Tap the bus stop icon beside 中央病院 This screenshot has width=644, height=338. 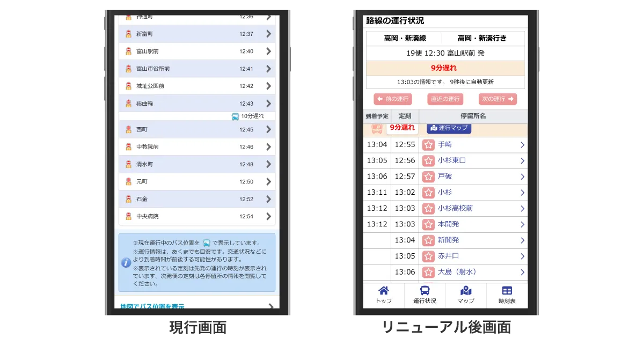[128, 216]
